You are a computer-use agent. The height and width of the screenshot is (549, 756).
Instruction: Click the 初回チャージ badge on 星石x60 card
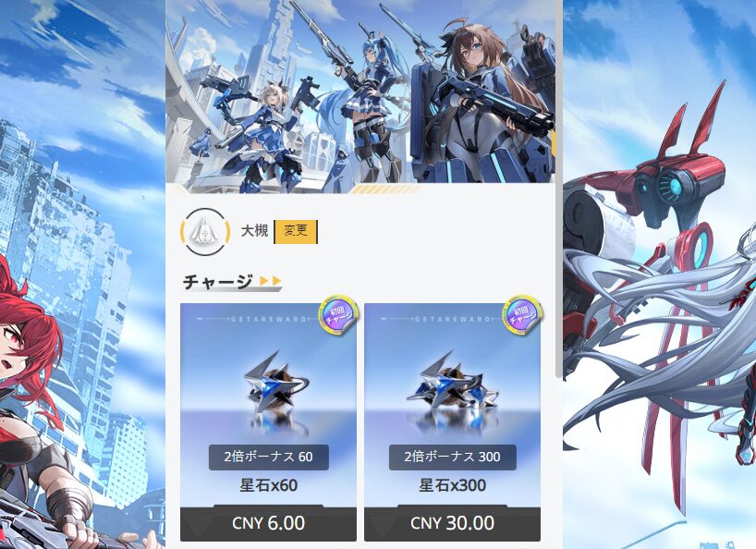click(338, 313)
